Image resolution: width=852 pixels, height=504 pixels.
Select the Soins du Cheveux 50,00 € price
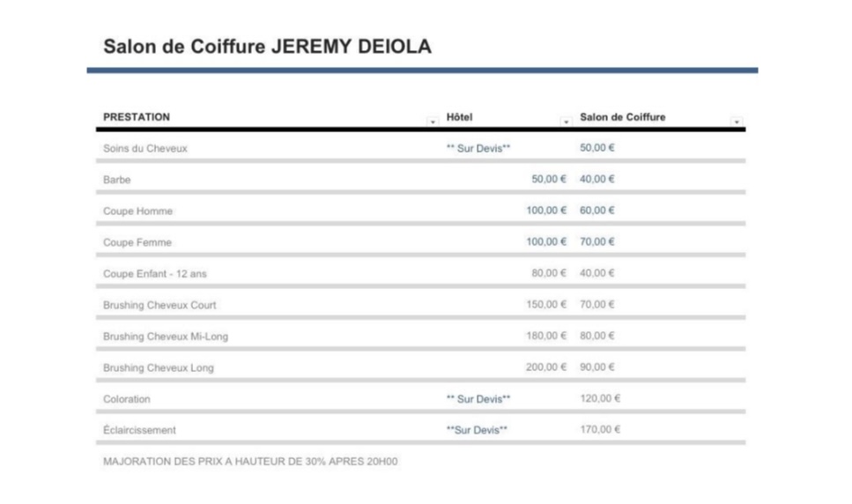(x=596, y=148)
